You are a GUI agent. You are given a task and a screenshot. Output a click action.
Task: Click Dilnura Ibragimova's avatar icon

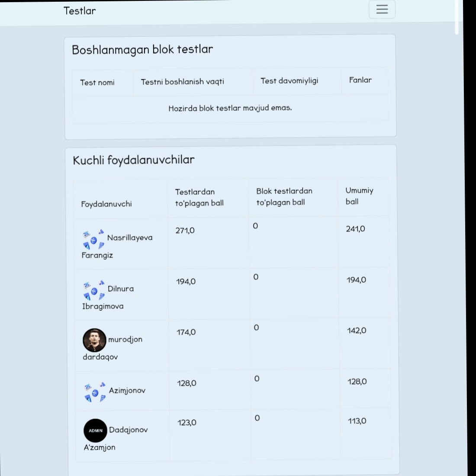[x=94, y=290]
